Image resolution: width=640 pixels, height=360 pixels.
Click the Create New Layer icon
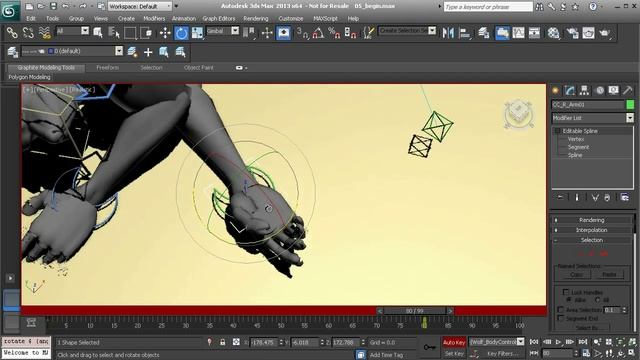pos(132,52)
